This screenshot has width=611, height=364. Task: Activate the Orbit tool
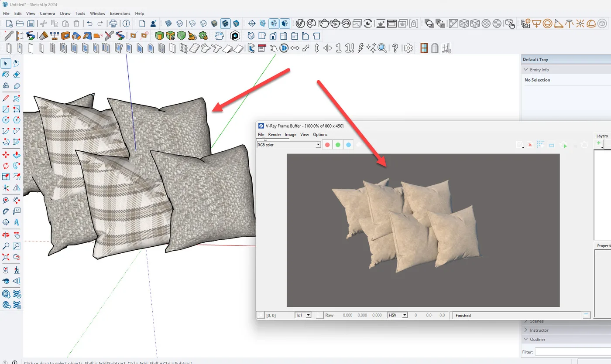(x=5, y=235)
